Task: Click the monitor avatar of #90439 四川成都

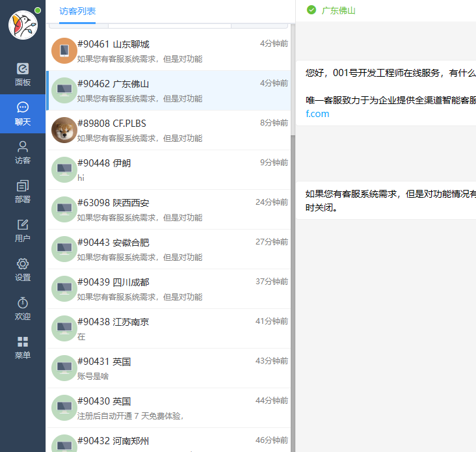Action: (x=64, y=289)
